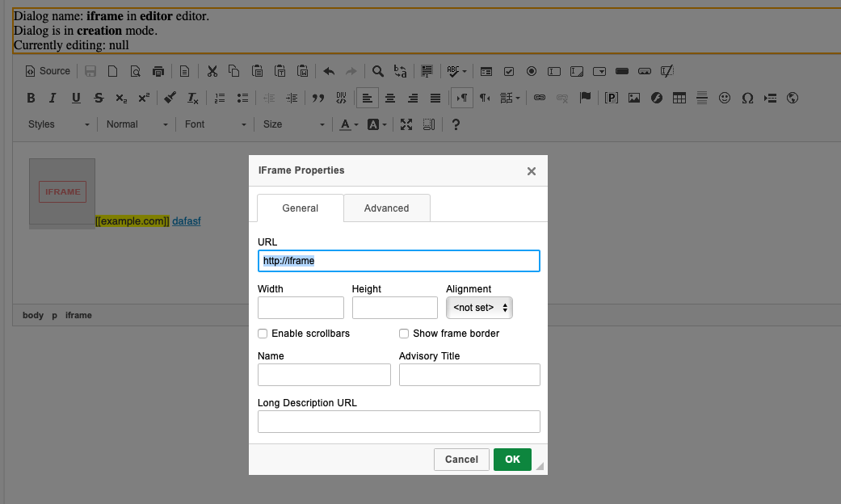
Task: Select the General tab
Action: 300,208
